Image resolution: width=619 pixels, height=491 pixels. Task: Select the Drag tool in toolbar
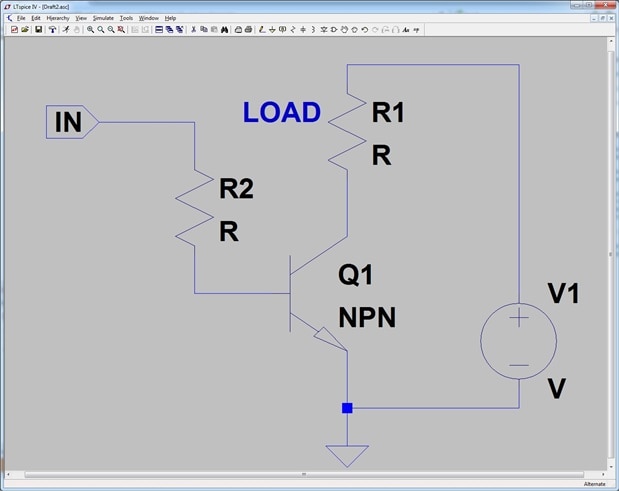coord(355,30)
